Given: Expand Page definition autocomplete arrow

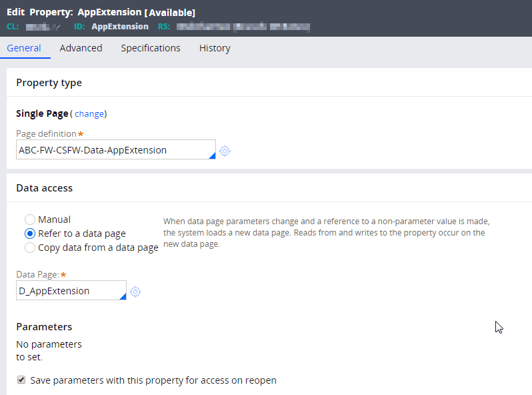Looking at the screenshot, I should tap(212, 155).
